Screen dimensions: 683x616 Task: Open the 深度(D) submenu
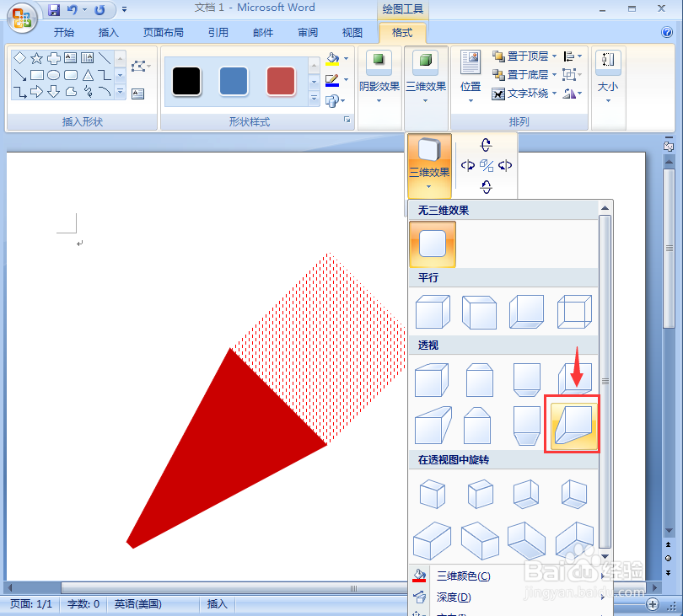(509, 597)
